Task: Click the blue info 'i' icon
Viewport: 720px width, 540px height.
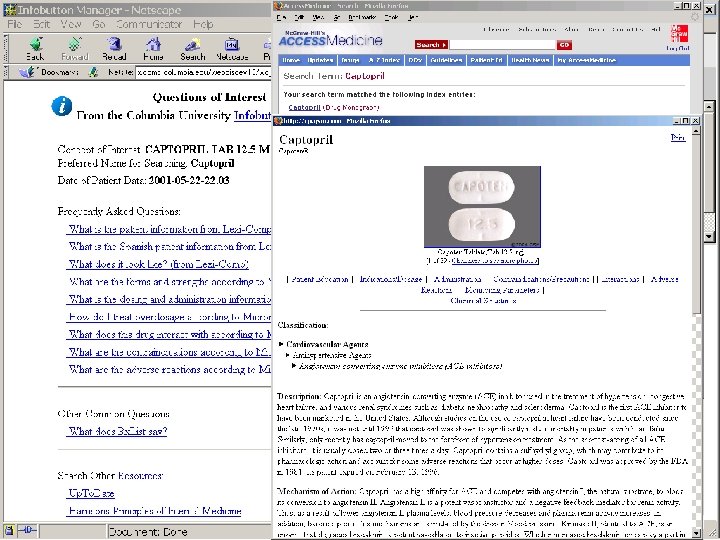Action: [62, 106]
